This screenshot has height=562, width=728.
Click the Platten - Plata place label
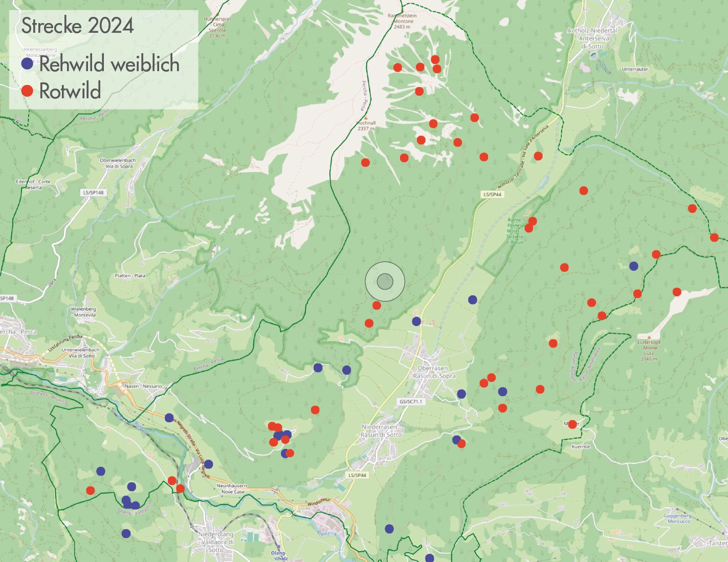(x=130, y=275)
